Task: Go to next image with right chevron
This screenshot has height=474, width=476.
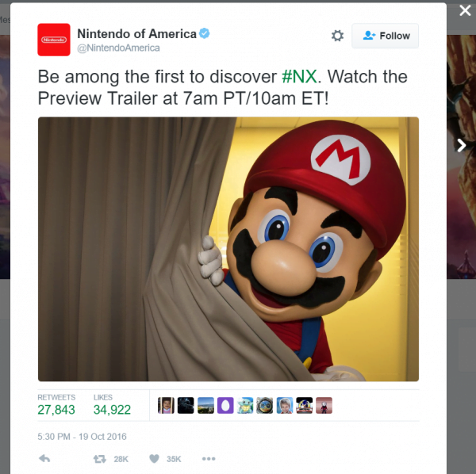Action: coord(462,146)
